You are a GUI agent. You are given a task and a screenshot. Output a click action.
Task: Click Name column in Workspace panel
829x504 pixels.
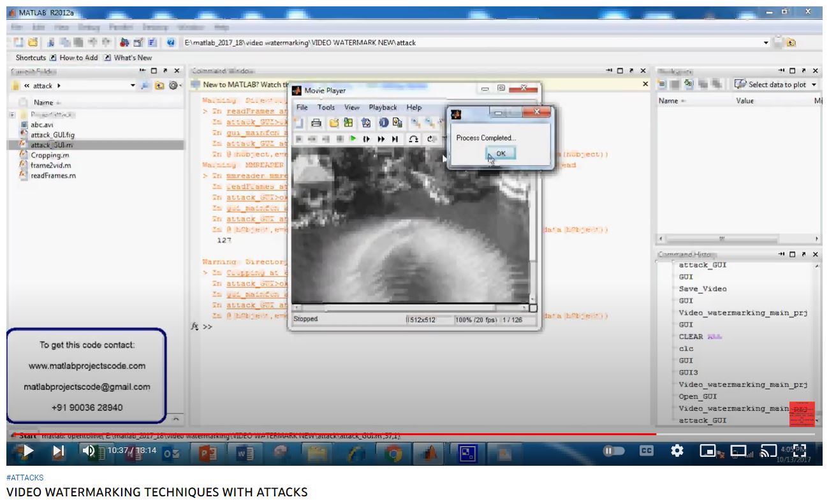pyautogui.click(x=670, y=101)
